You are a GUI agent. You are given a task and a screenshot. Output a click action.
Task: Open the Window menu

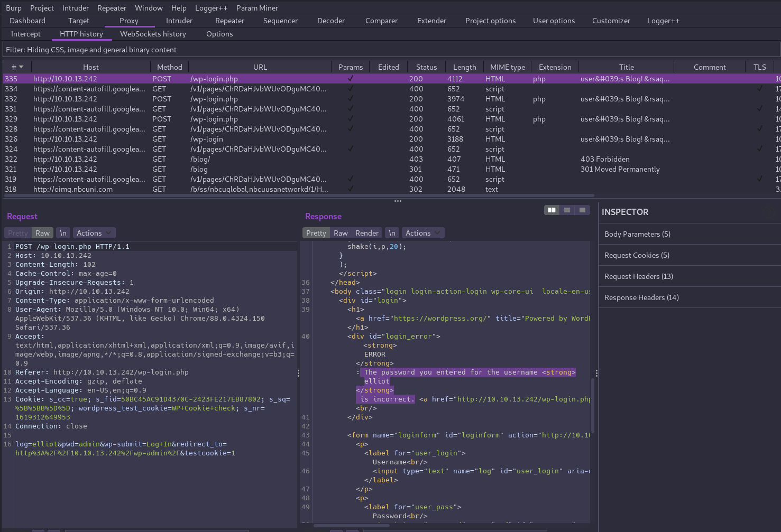click(x=149, y=8)
